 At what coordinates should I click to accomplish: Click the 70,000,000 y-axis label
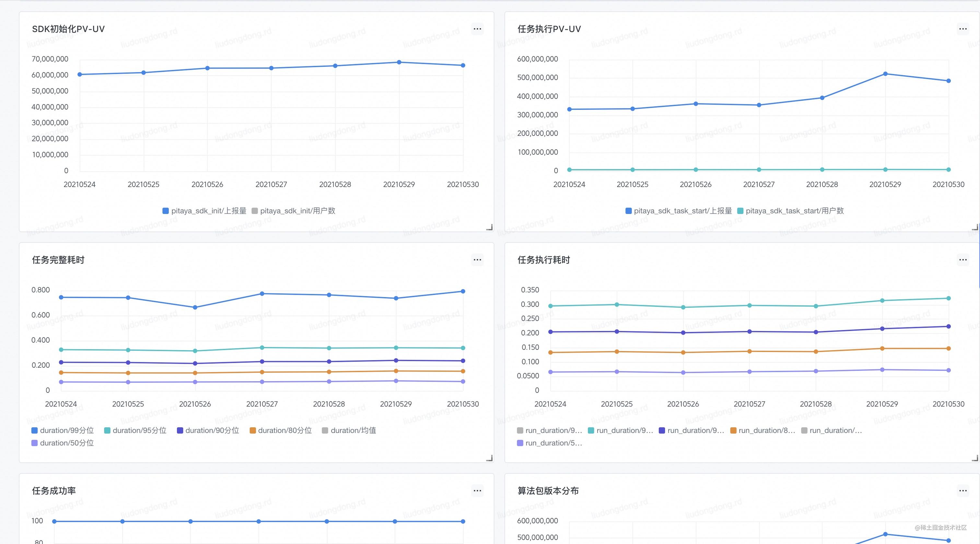pyautogui.click(x=50, y=59)
